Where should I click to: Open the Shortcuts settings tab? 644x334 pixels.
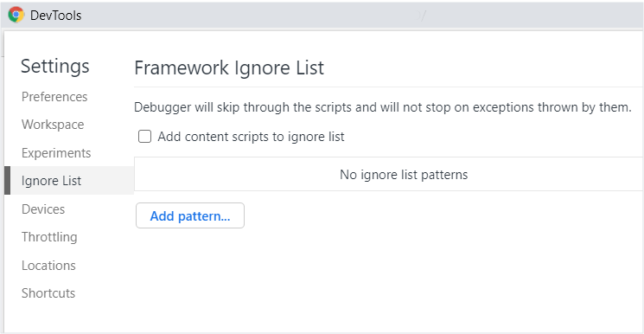(48, 293)
